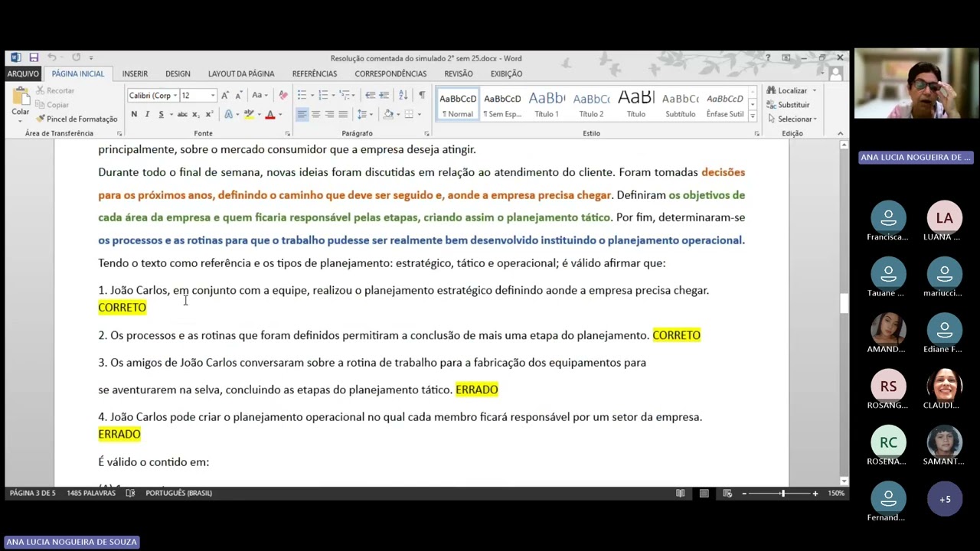Screen dimensions: 980x551
Task: Switch to the INSERIR tab
Action: pos(135,74)
